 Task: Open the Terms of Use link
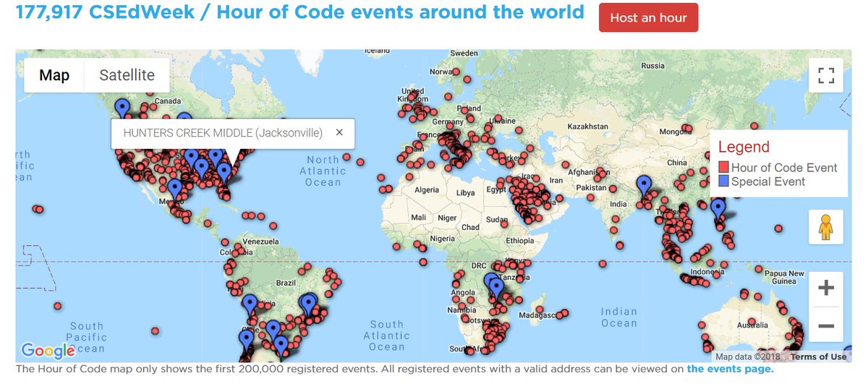(818, 356)
